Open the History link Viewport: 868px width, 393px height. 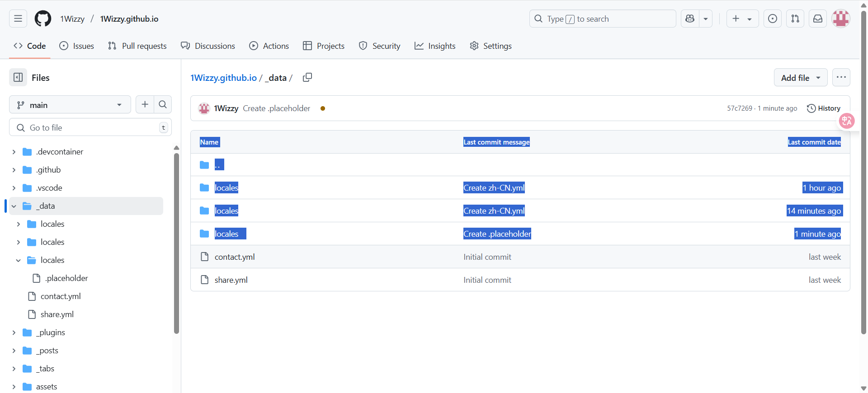[x=824, y=108]
